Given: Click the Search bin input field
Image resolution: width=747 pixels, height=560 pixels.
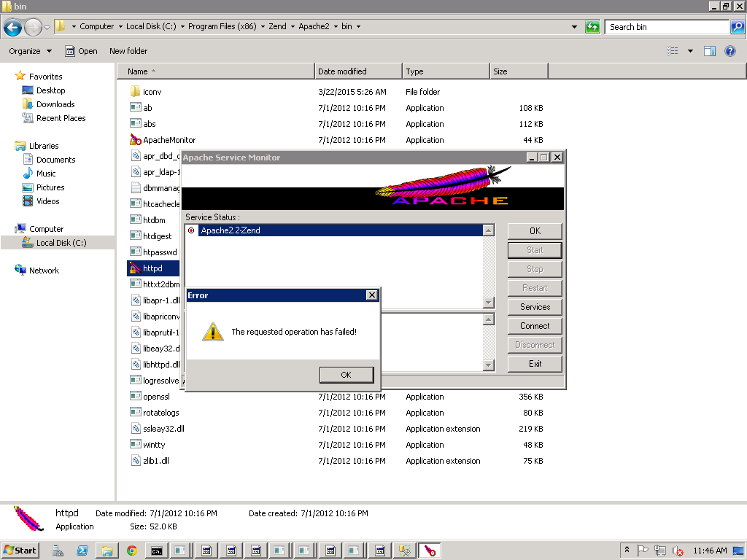Looking at the screenshot, I should click(x=667, y=27).
